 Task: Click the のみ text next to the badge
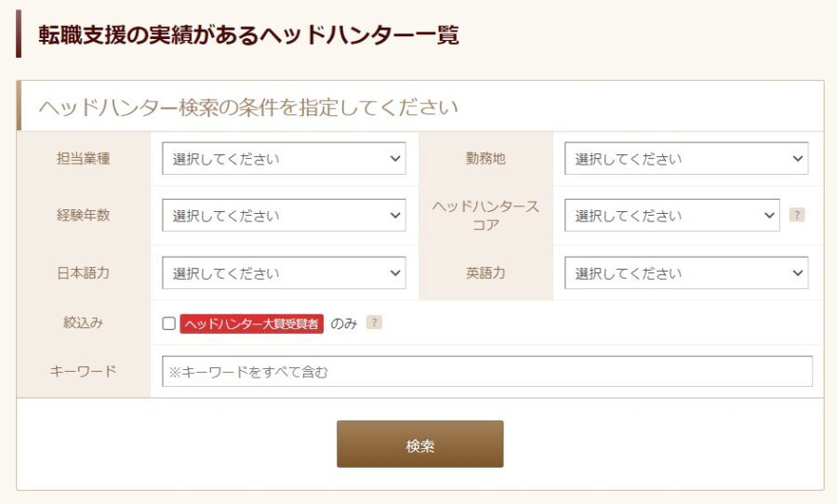(344, 324)
